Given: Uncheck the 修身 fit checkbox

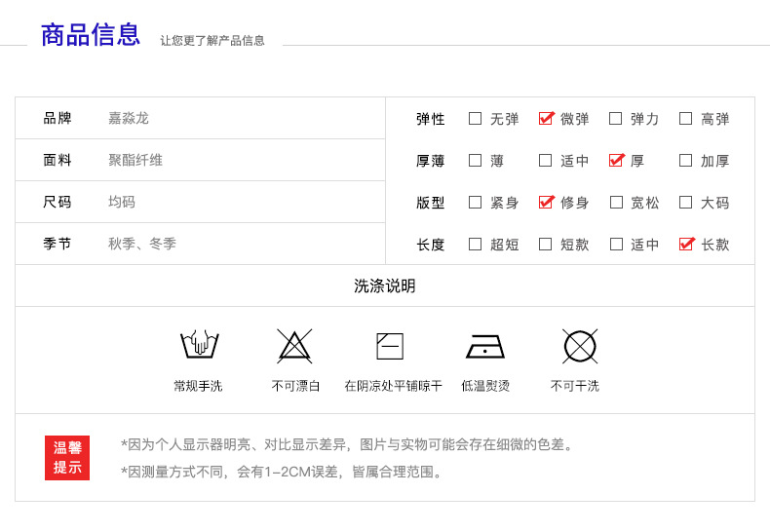Looking at the screenshot, I should click(546, 203).
